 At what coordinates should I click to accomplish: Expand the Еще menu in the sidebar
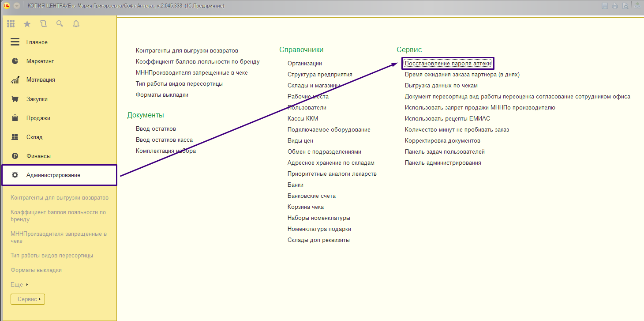click(x=19, y=285)
